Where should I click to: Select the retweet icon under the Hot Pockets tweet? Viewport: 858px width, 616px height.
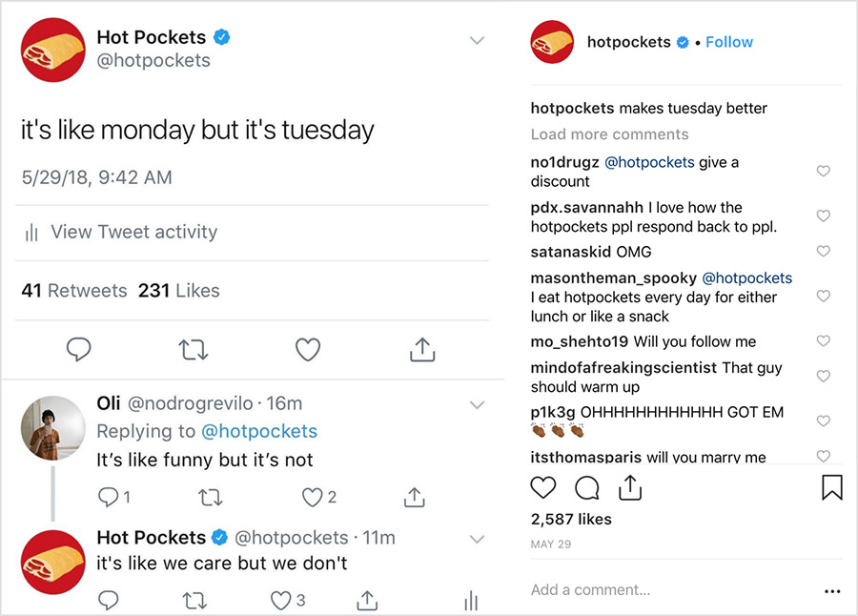[194, 349]
